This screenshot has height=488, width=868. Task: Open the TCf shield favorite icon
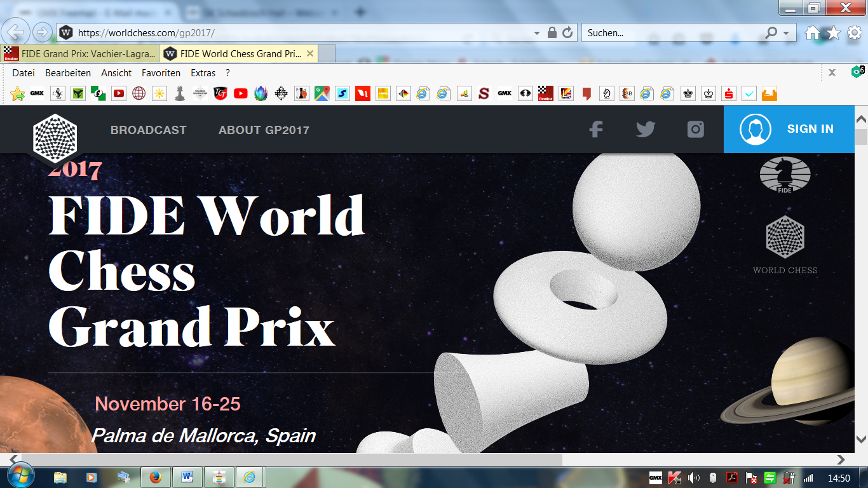pos(220,94)
